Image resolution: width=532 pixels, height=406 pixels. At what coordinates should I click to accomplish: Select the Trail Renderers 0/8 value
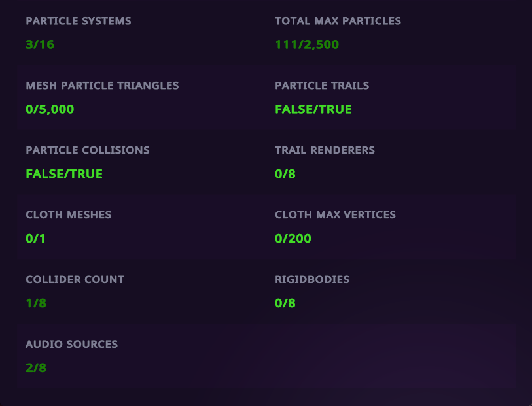[x=285, y=174]
